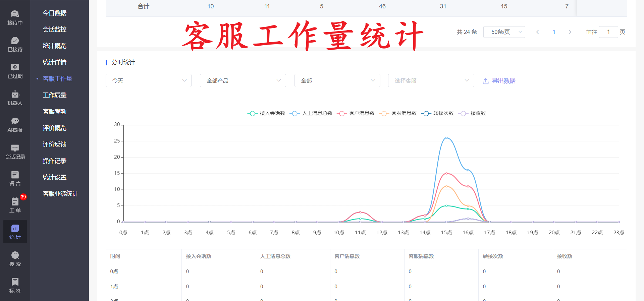Open 统计详情 menu item
644x301 pixels.
click(x=55, y=62)
